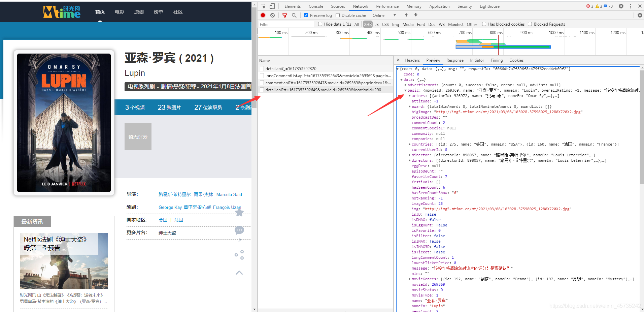Viewport: 644px width, 312px height.
Task: Switch to the Console panel tab
Action: tap(316, 6)
